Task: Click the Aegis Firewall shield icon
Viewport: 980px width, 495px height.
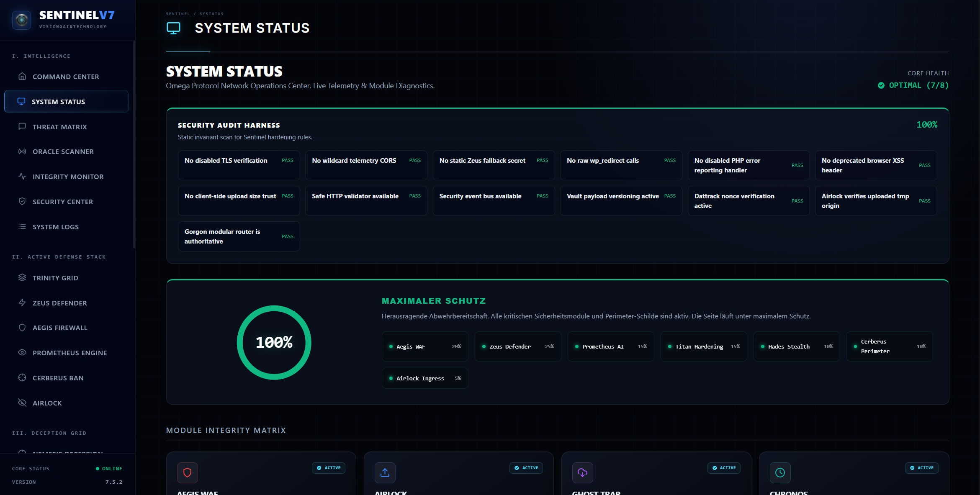Action: click(22, 328)
